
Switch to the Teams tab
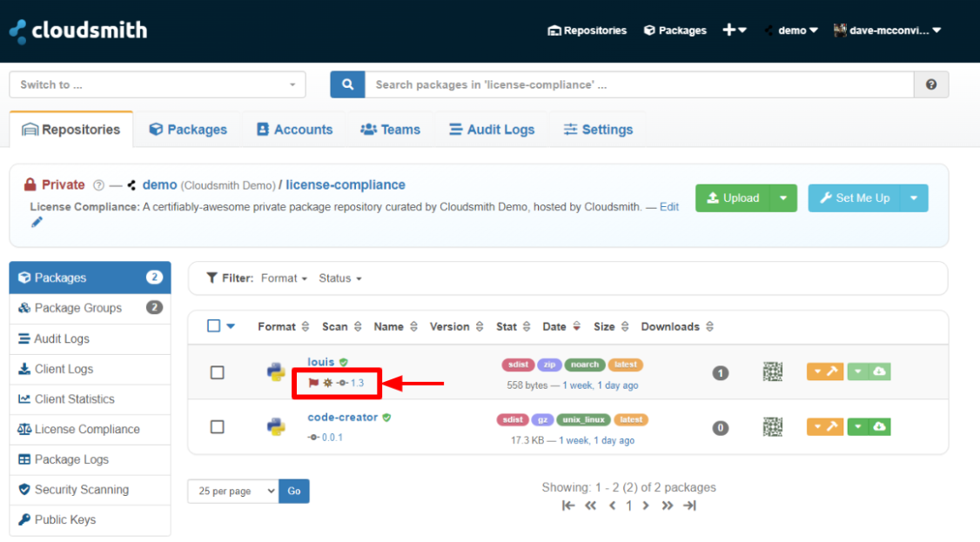(391, 130)
